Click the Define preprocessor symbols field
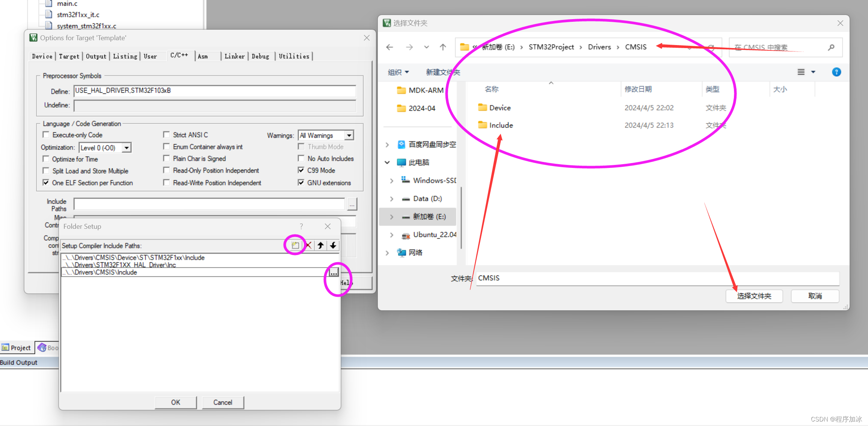This screenshot has height=426, width=868. (214, 91)
